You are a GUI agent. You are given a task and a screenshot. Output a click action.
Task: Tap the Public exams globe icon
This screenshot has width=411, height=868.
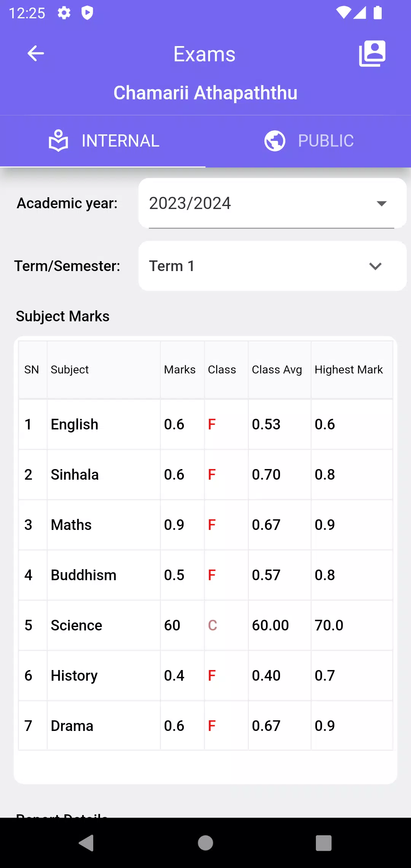[x=275, y=141]
